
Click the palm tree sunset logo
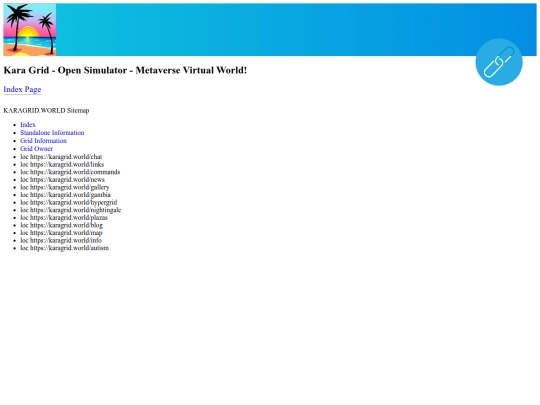[x=30, y=30]
